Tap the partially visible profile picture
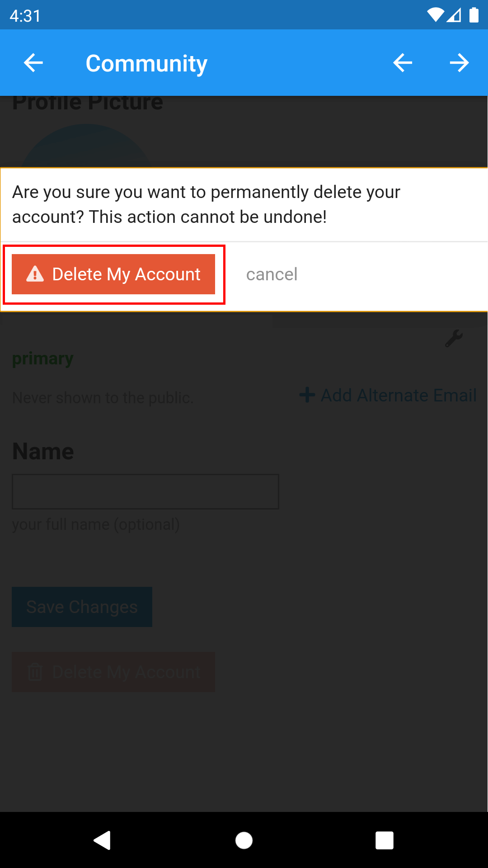This screenshot has width=488, height=868. click(x=86, y=147)
